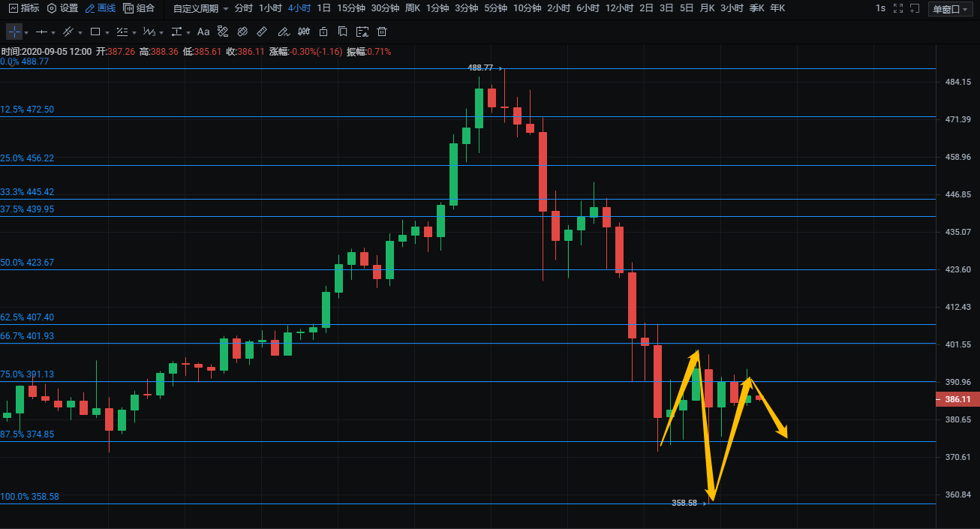Select the Aa text annotation tool
Image resolution: width=980 pixels, height=529 pixels.
(x=203, y=32)
